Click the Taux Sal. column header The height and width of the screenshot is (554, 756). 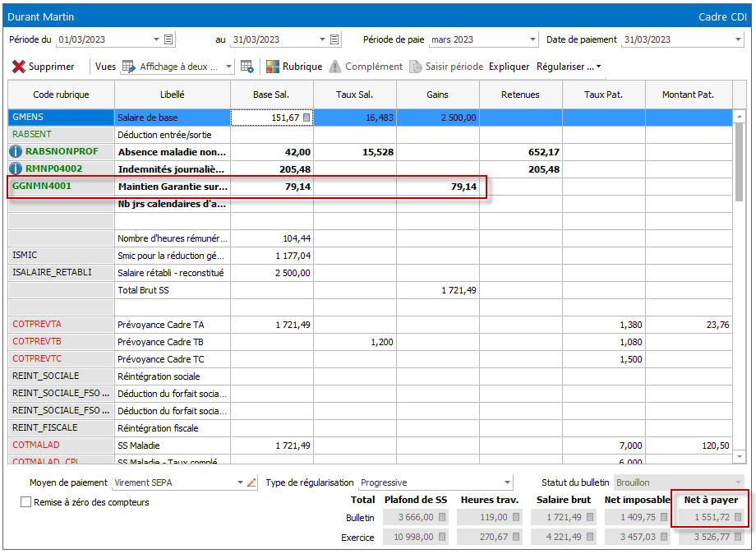[354, 95]
